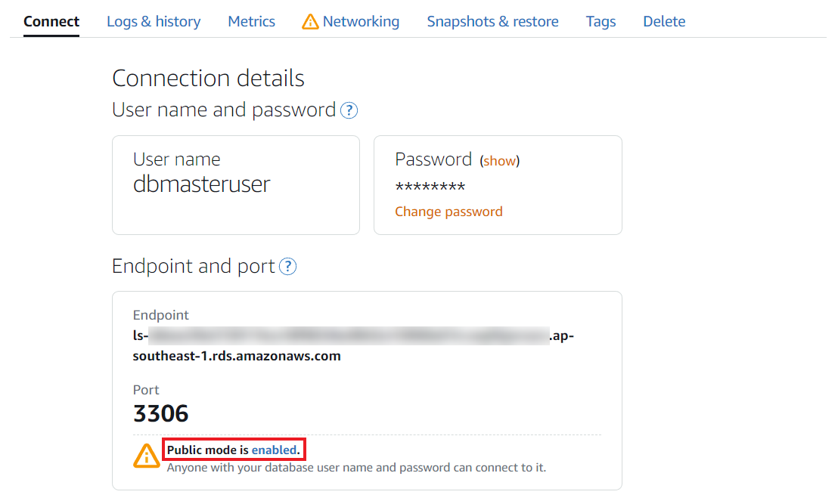Screen dimensions: 838x504
Task: Click the Change password link
Action: pyautogui.click(x=448, y=212)
